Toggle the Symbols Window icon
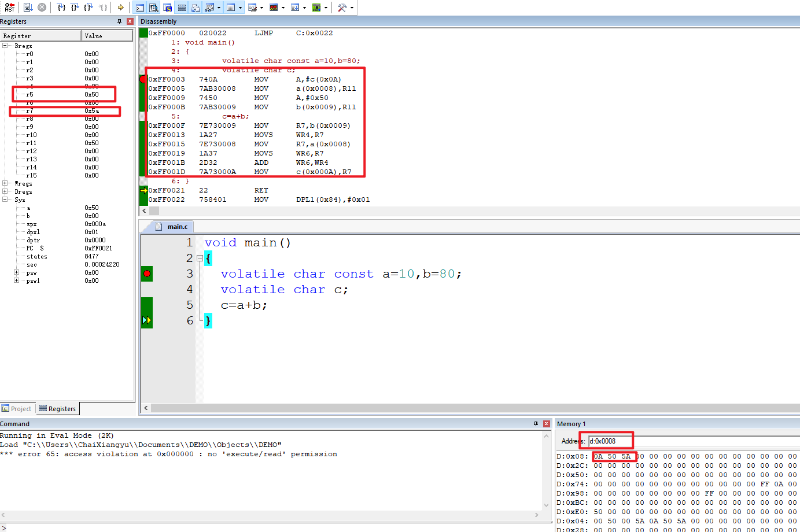This screenshot has height=532, width=800. 168,8
